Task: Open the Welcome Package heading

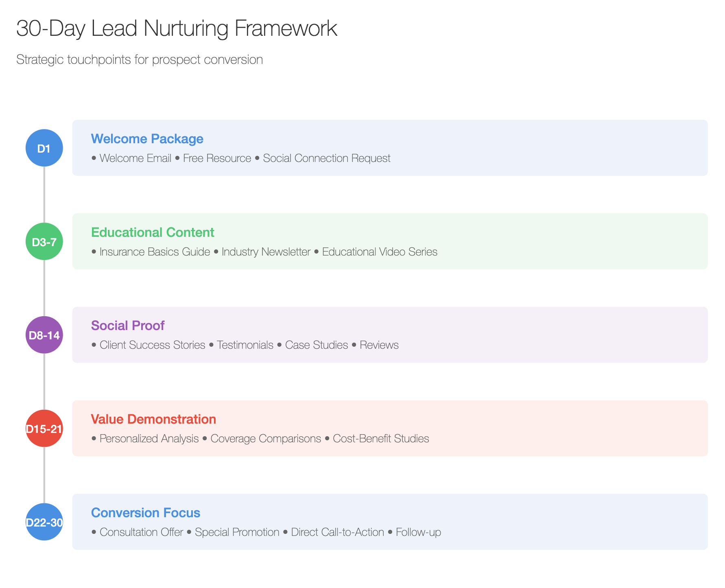Action: pyautogui.click(x=147, y=139)
